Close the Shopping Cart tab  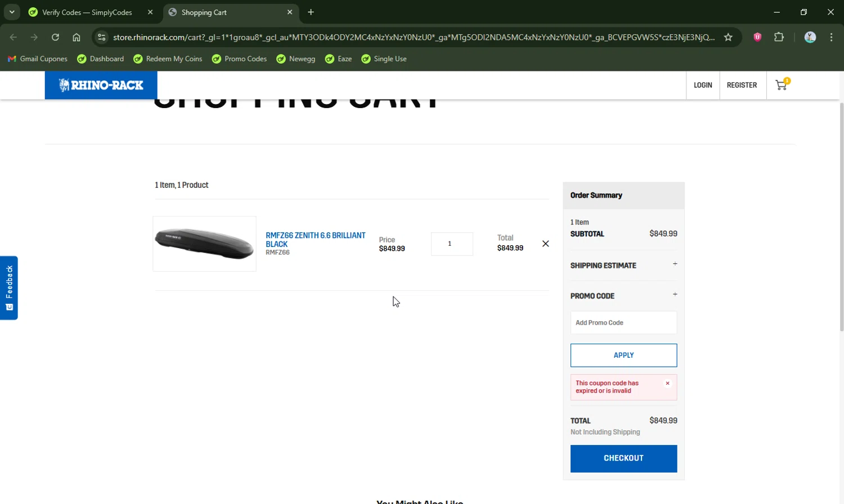coord(290,12)
